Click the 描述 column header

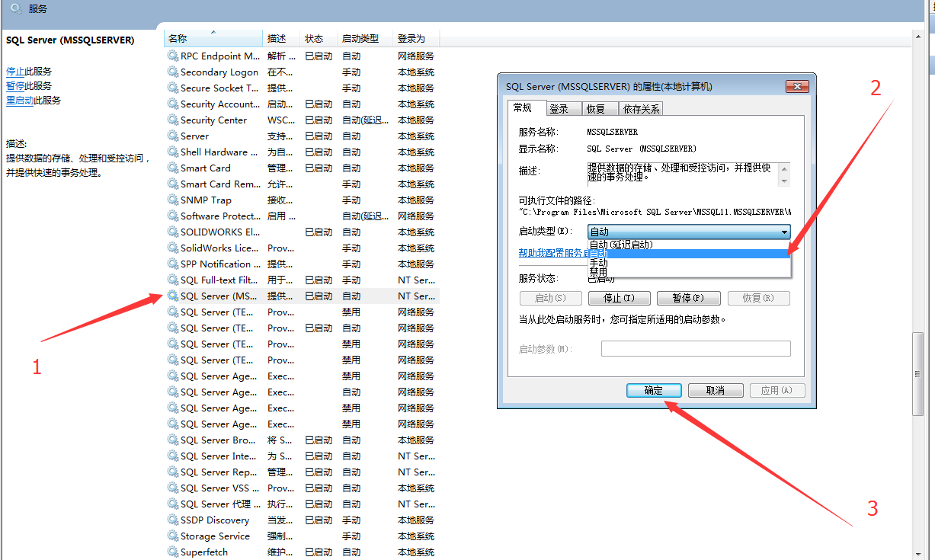coord(282,38)
